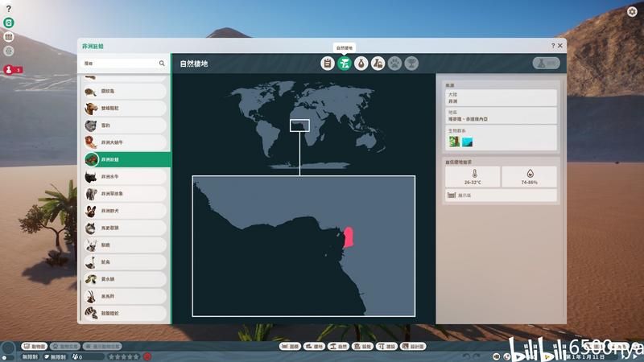Screen dimensions: 644x362
Task: Select the African savannah elephant entry
Action: 125,194
